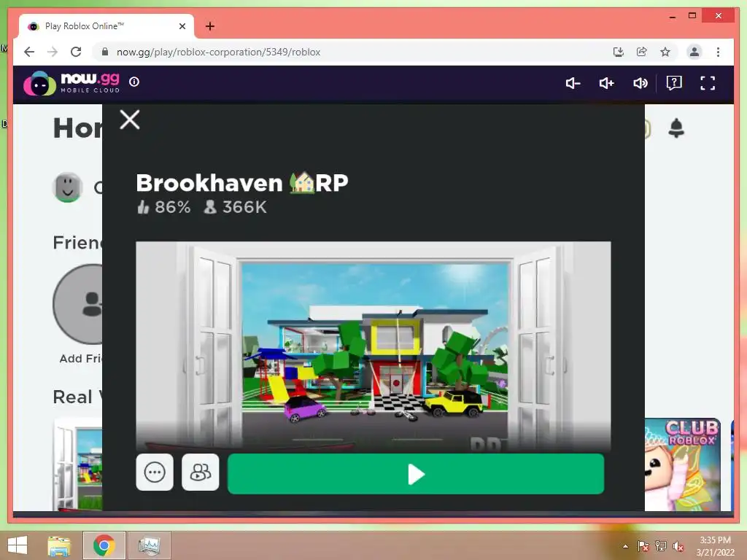Viewport: 747px width, 560px height.
Task: Click the install app icon in address bar
Action: click(x=619, y=52)
